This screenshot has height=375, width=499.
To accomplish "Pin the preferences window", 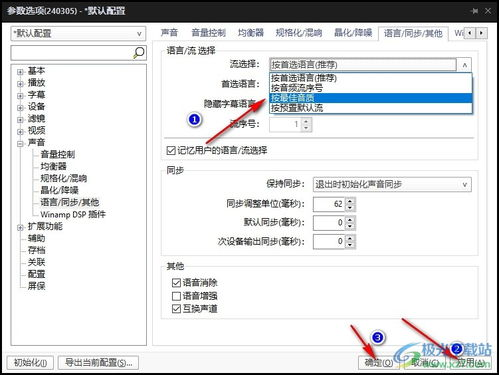I will click(475, 11).
